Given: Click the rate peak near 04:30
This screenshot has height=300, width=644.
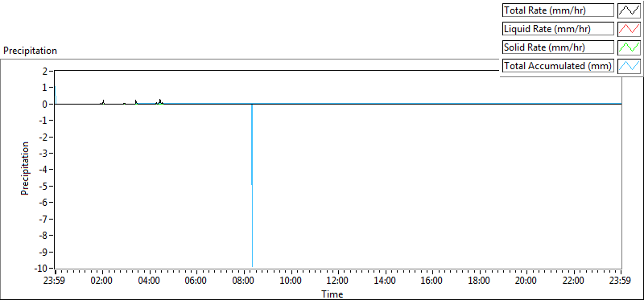Looking at the screenshot, I should [159, 101].
